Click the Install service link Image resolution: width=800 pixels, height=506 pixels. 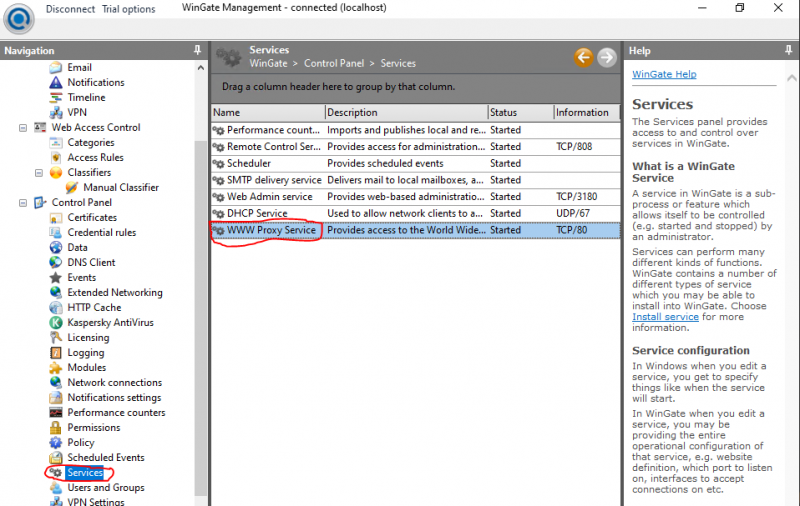665,317
